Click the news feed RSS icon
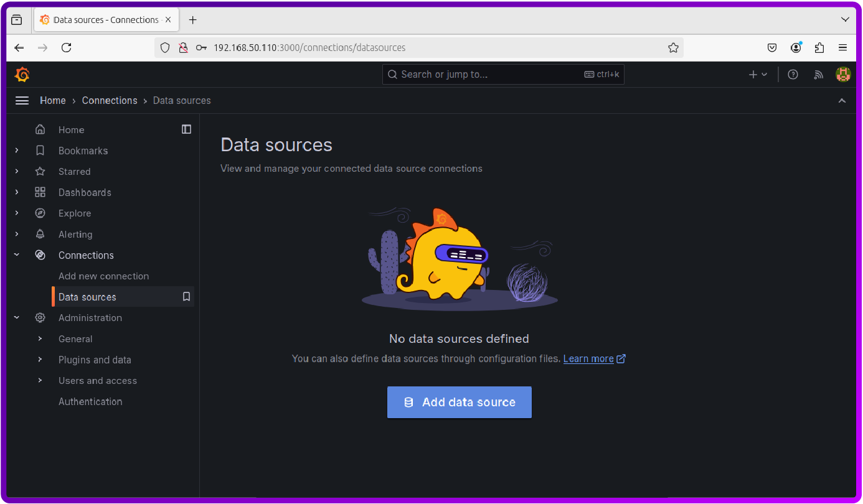Viewport: 863px width, 504px height. (x=818, y=74)
